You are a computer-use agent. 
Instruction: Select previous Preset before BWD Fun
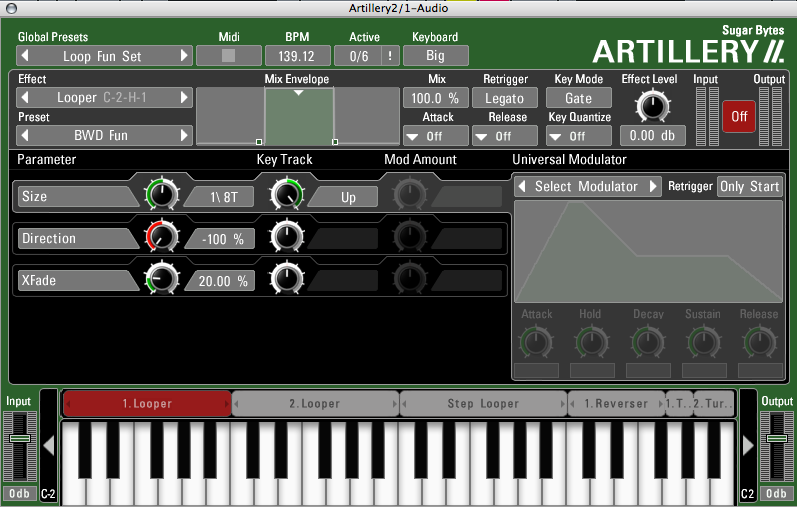tap(25, 135)
